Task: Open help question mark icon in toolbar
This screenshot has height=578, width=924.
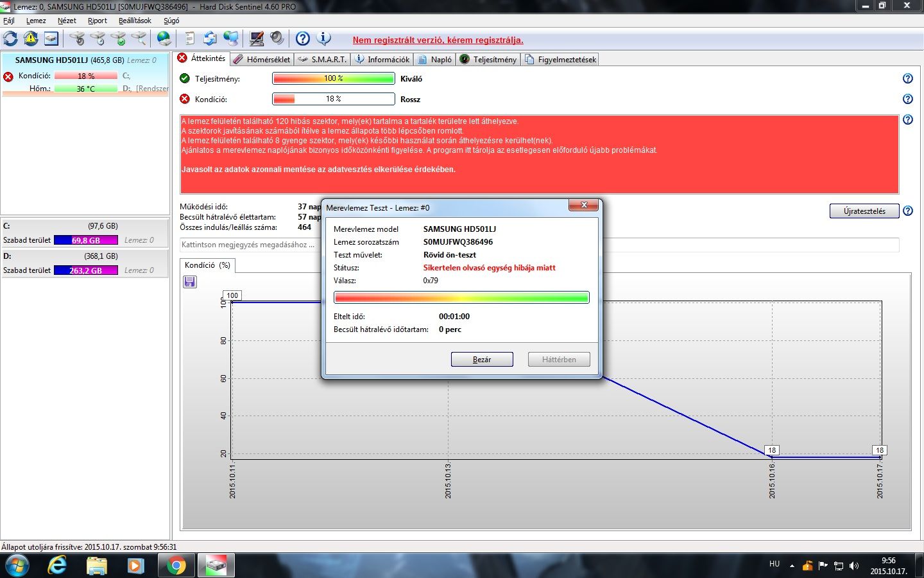Action: coord(303,39)
